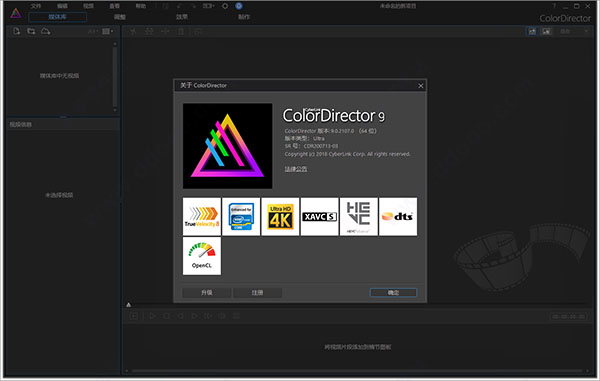The image size is (600, 381).
Task: Click the 注册 register button
Action: point(257,293)
